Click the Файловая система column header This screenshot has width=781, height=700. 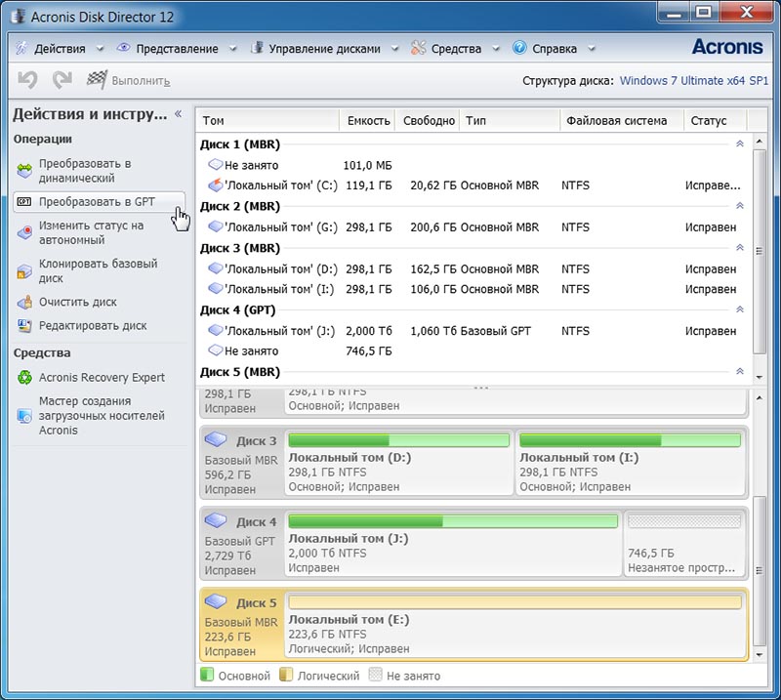pyautogui.click(x=622, y=120)
